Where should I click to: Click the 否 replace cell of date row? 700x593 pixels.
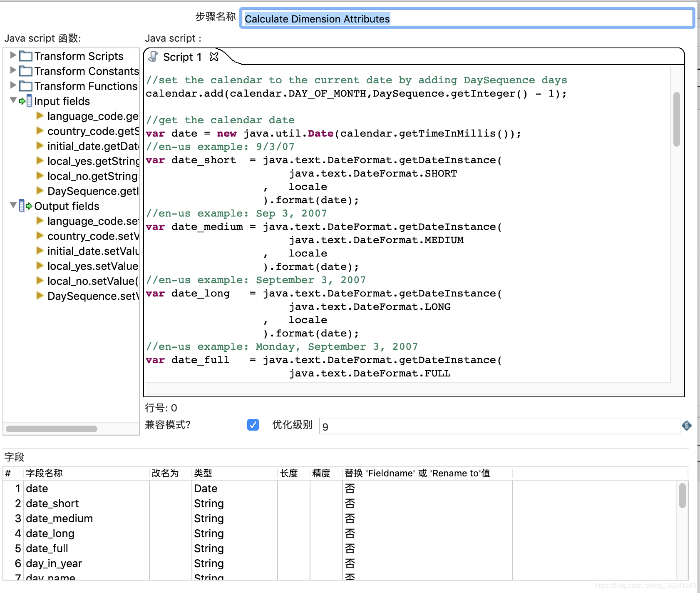pos(427,488)
